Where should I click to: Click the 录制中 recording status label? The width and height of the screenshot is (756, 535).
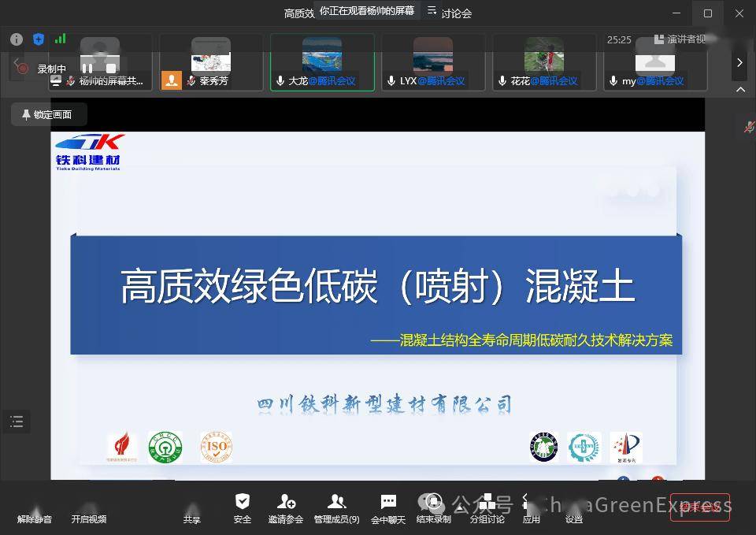[x=52, y=69]
